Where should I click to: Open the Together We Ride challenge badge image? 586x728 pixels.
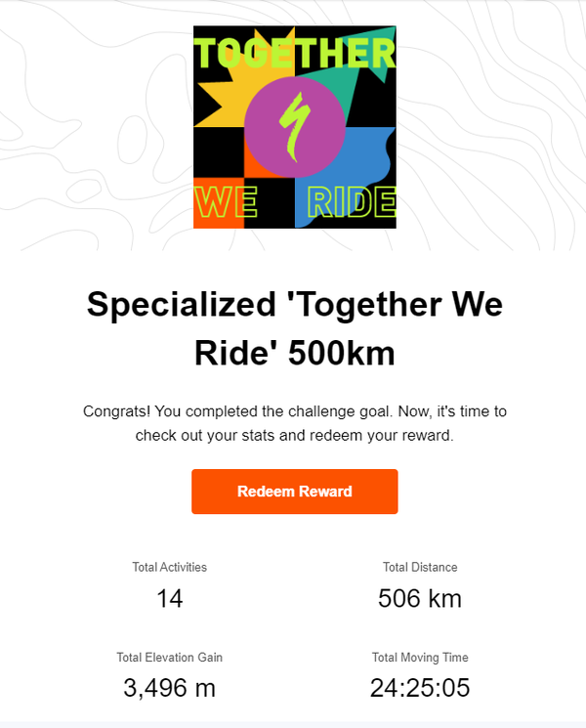click(294, 127)
